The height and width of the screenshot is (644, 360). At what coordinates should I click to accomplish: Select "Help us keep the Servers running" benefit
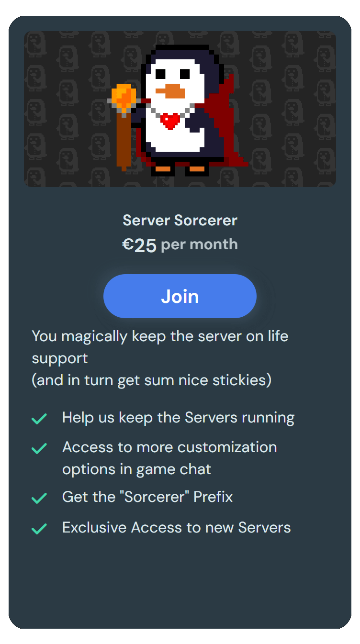[x=178, y=418]
